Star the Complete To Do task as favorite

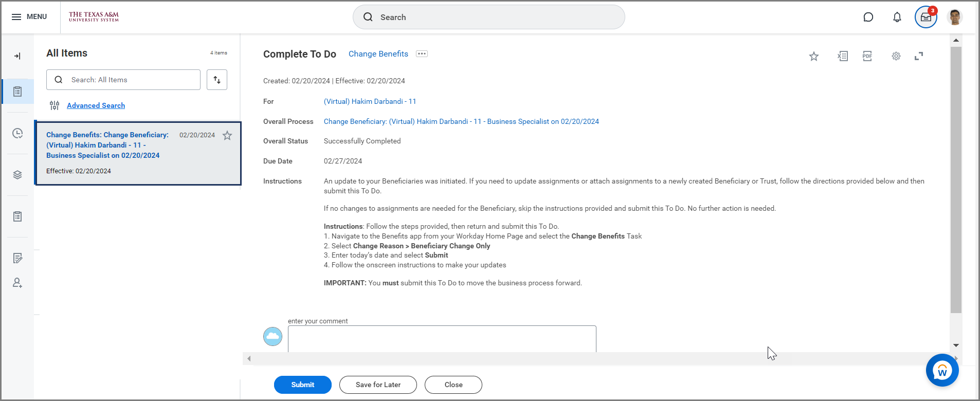click(813, 56)
